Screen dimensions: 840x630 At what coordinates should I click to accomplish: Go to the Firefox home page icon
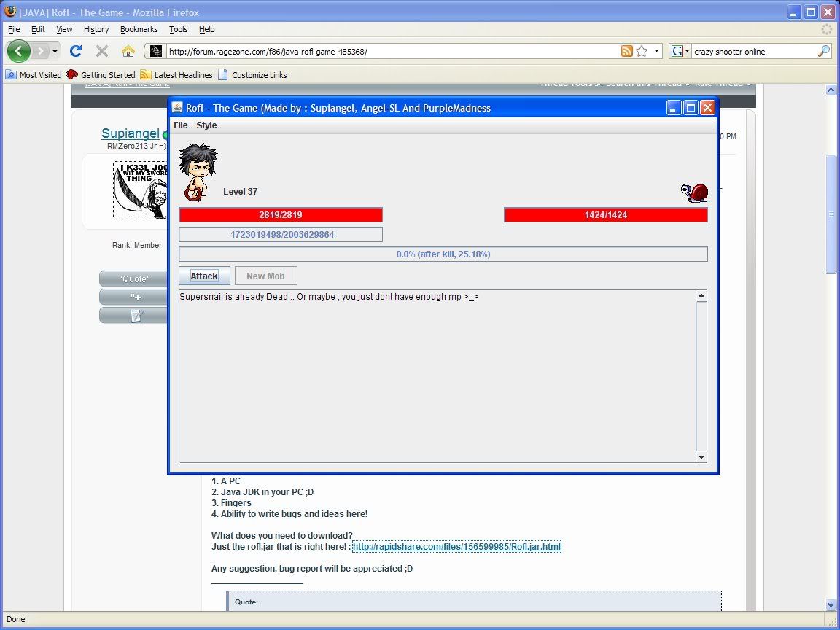pos(128,51)
